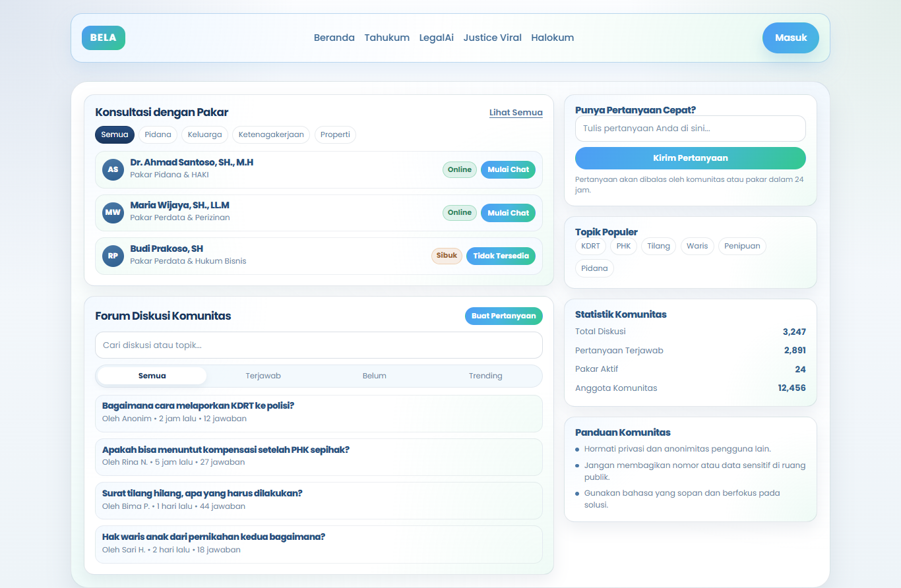Image resolution: width=901 pixels, height=588 pixels.
Task: Click the KDRT popular topic tag
Action: pos(590,246)
